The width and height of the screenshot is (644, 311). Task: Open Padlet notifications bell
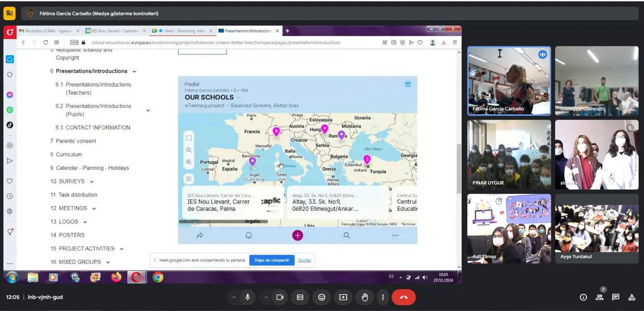point(249,235)
